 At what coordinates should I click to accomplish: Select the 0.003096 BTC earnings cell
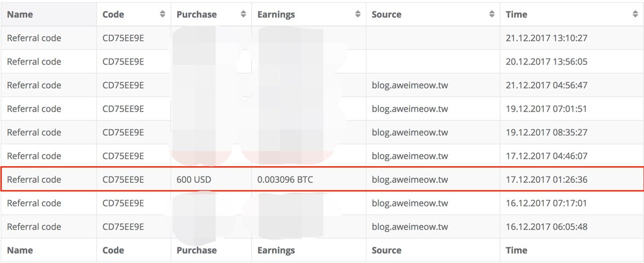click(x=285, y=179)
